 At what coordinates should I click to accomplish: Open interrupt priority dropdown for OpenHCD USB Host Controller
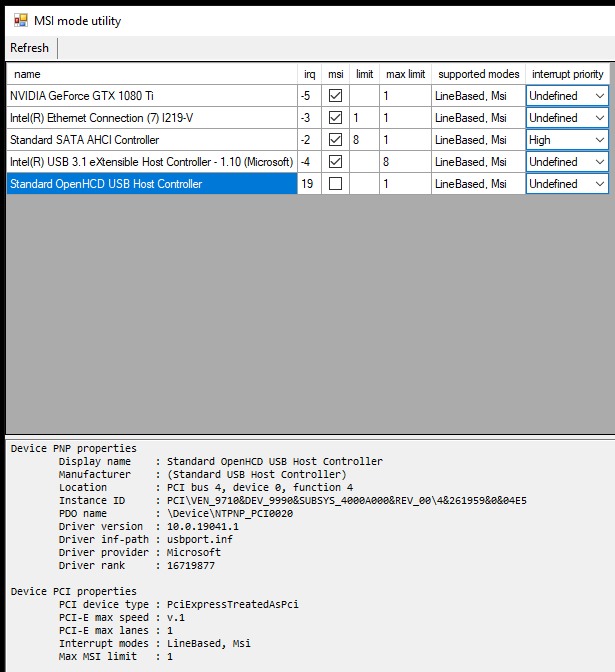[x=567, y=184]
